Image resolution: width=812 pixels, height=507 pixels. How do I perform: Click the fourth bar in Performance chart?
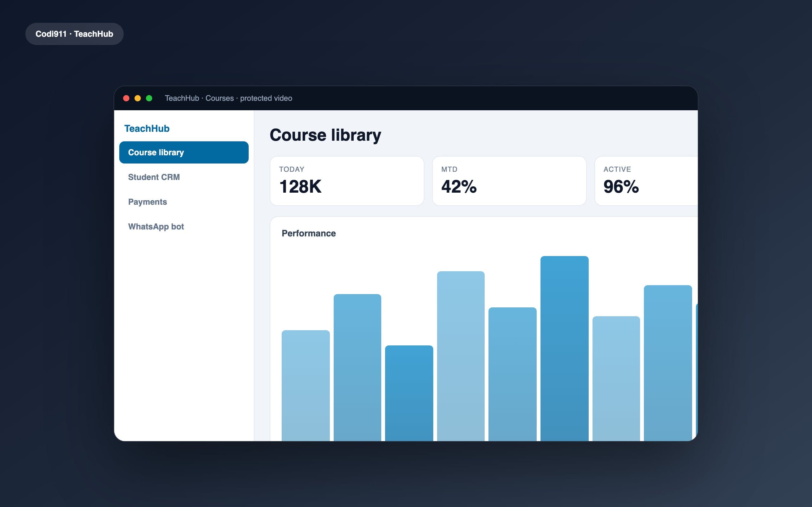tap(461, 356)
